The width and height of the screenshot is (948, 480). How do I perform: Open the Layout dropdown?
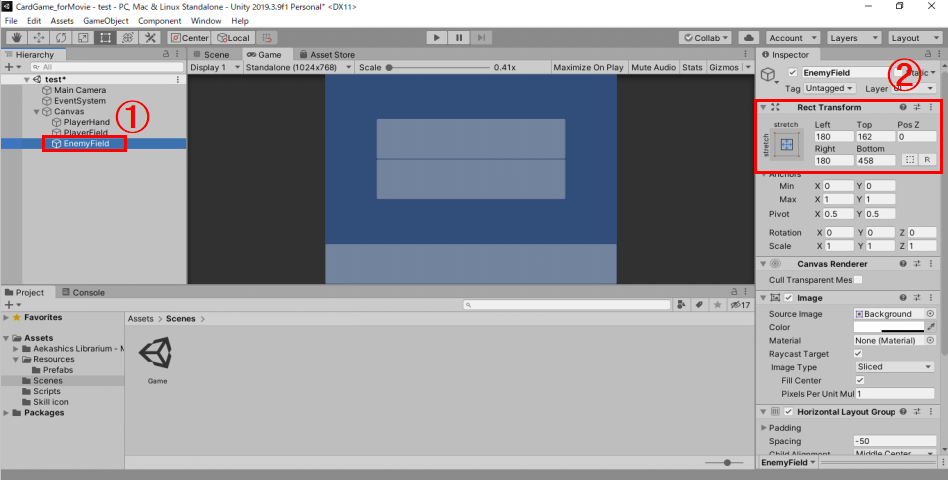pos(915,37)
